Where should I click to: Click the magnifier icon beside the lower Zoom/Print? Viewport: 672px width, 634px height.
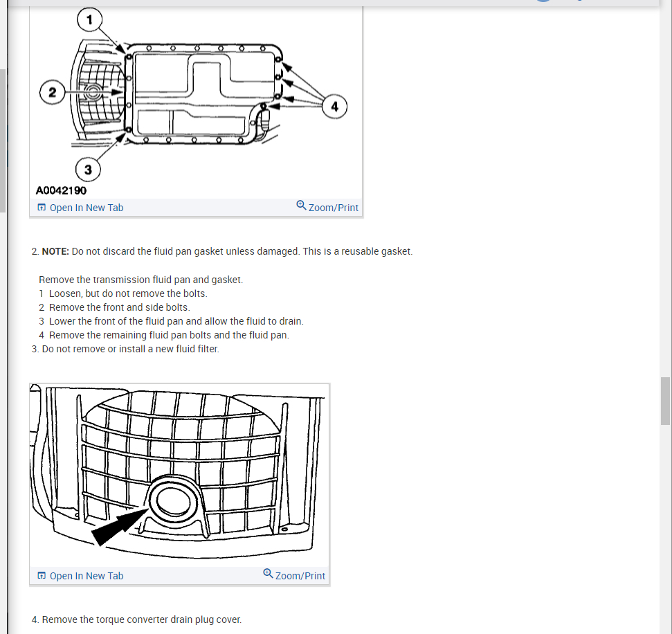tap(268, 574)
